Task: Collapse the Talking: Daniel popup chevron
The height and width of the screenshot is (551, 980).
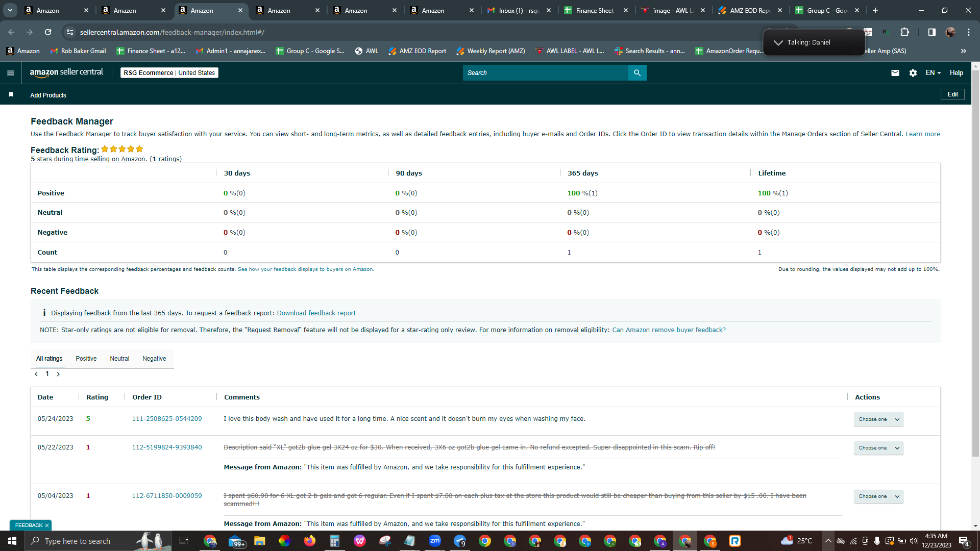Action: (x=778, y=43)
